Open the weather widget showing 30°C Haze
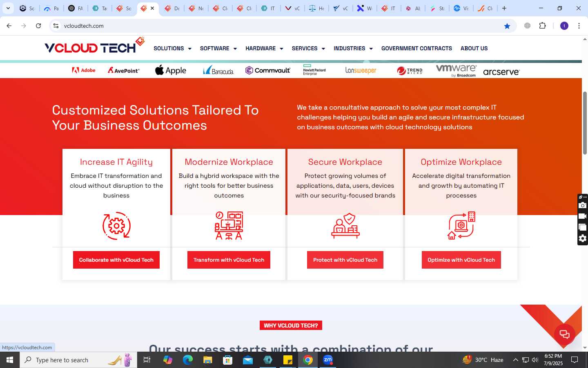Screen dimensions: 588x368 483,360
